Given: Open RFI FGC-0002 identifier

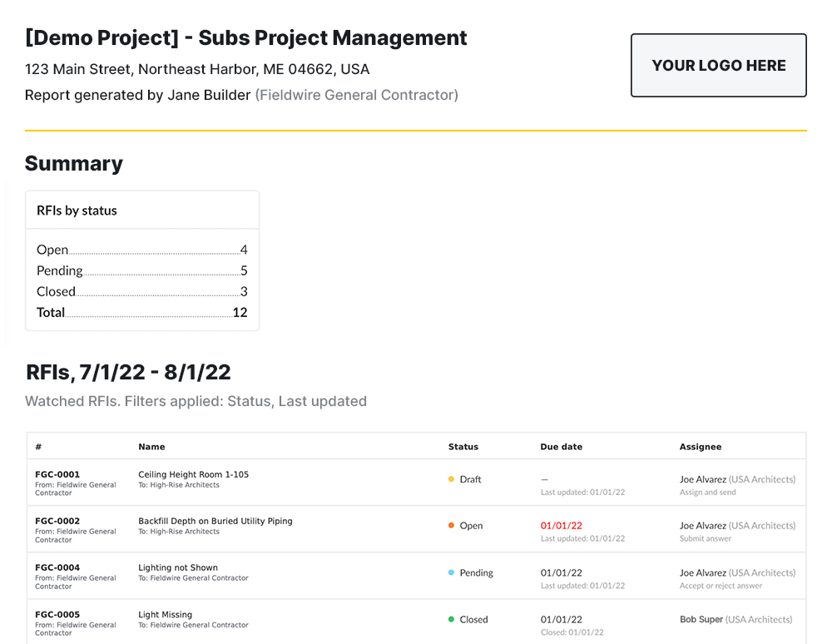Looking at the screenshot, I should click(x=57, y=521).
